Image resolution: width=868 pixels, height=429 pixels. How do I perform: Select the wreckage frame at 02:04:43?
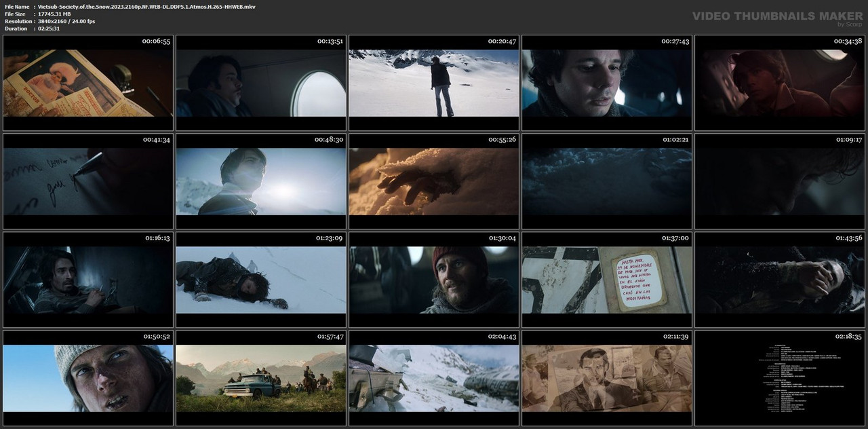click(x=434, y=378)
